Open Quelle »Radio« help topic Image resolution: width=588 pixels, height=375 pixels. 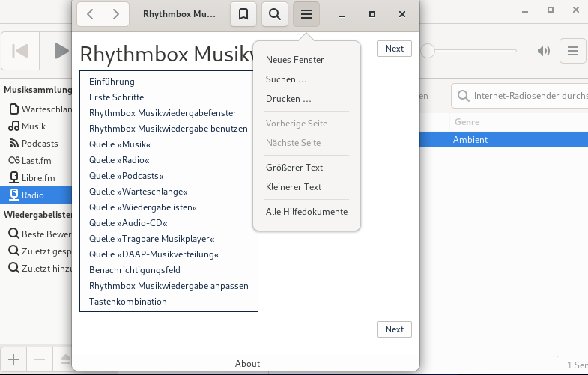pos(119,160)
